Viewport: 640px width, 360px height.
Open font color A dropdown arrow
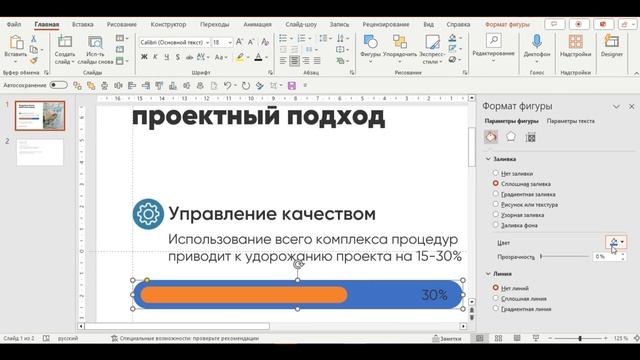click(267, 58)
